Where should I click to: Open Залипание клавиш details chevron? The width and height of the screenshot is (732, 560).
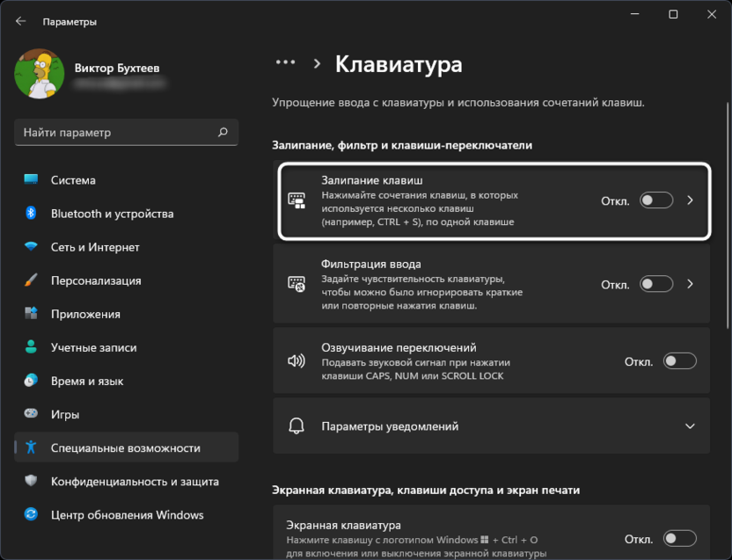pyautogui.click(x=690, y=200)
